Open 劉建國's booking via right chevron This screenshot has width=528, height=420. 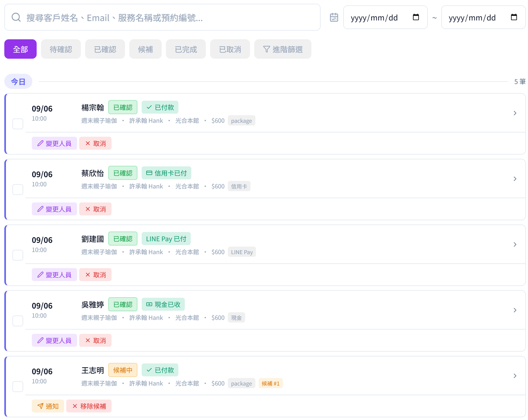click(515, 244)
